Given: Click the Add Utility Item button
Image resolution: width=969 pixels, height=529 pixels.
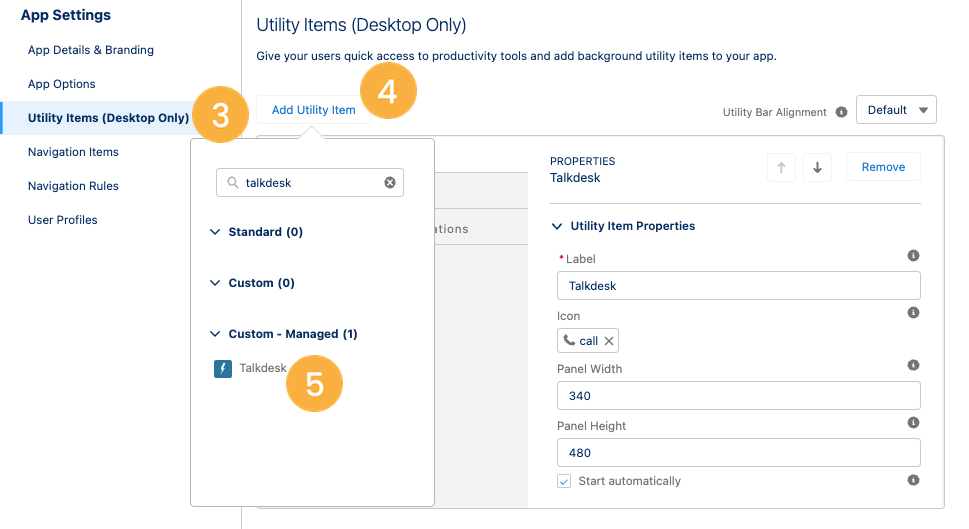Looking at the screenshot, I should (313, 110).
